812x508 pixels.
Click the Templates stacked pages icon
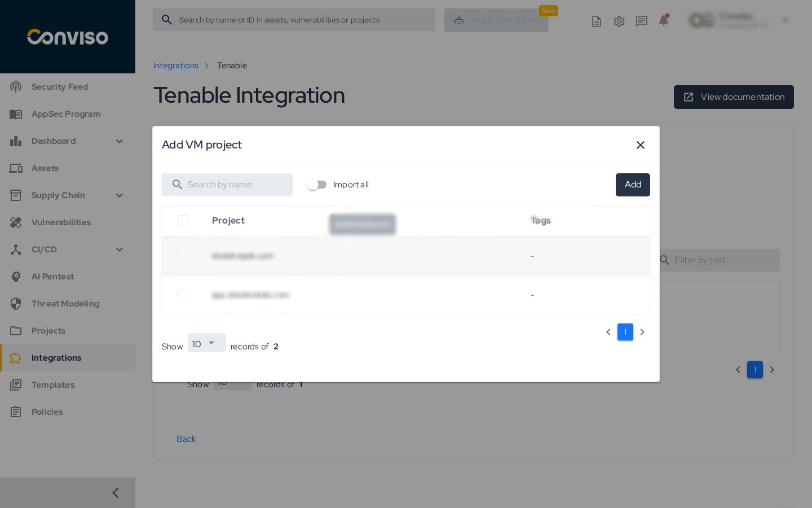[x=16, y=385]
